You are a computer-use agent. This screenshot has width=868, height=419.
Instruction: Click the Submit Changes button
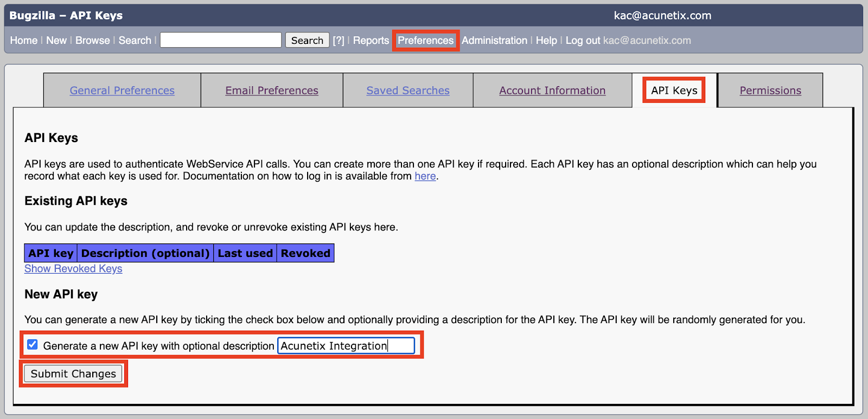73,373
